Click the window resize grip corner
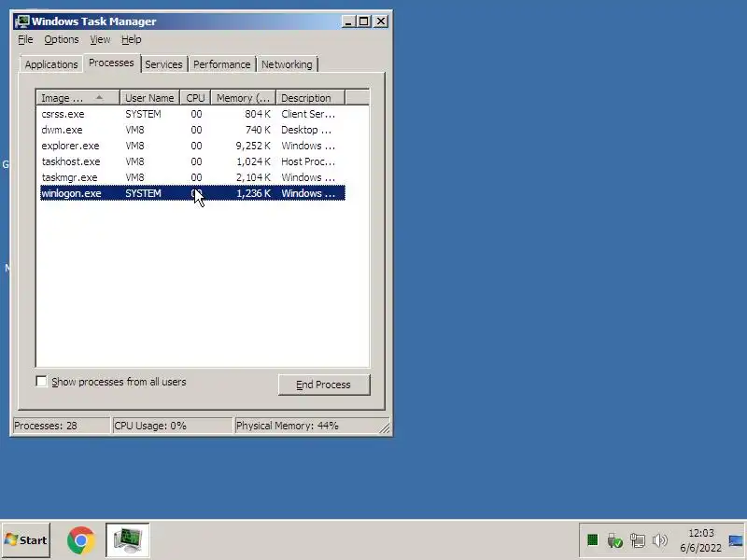The image size is (747, 560). (x=385, y=428)
